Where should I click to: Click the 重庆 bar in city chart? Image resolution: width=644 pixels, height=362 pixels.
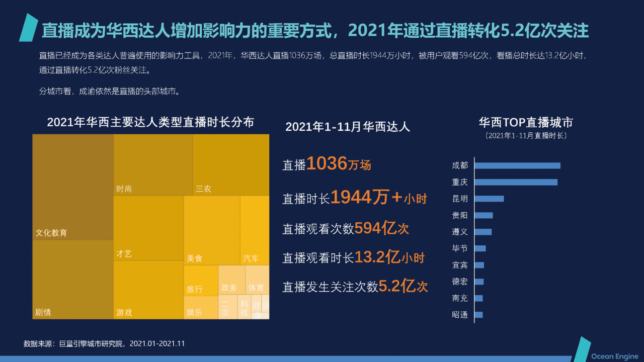pos(516,182)
